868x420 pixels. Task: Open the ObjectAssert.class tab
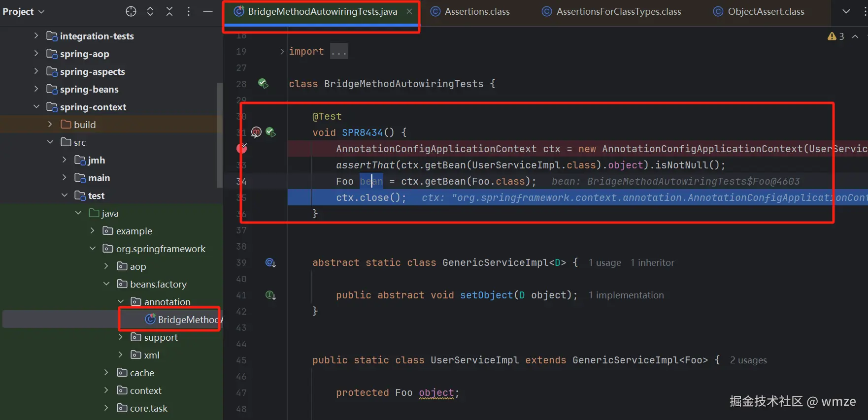coord(759,11)
